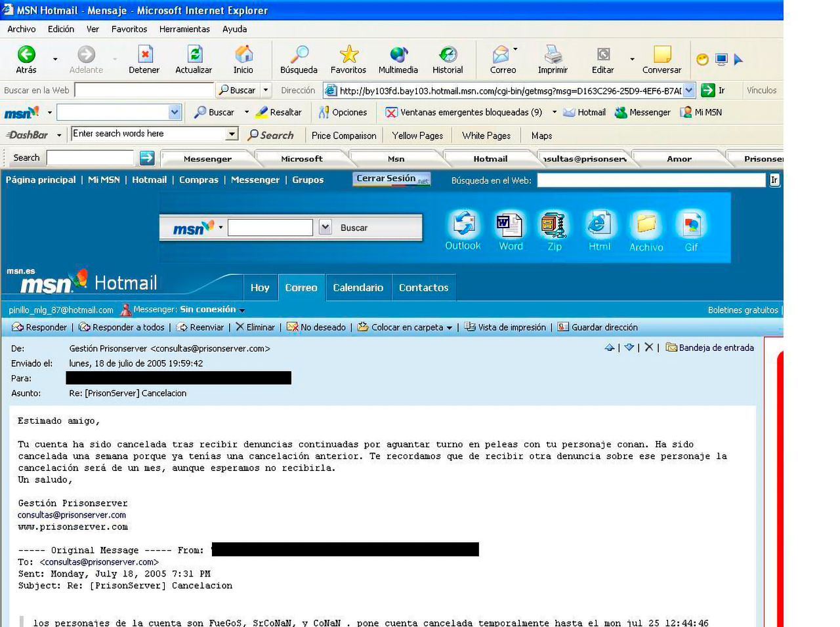Viewport: 840px width, 627px height.
Task: Open the Ayuda menu
Action: point(234,29)
